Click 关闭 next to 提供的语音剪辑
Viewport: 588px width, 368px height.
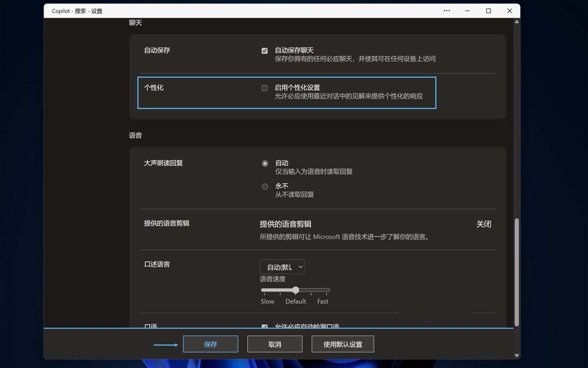pos(484,224)
